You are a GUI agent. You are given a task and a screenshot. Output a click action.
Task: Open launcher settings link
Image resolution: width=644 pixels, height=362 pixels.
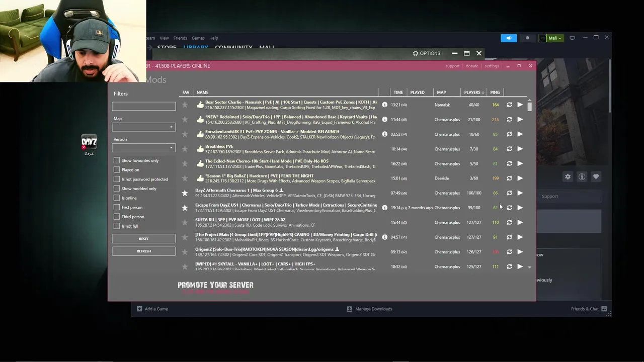pyautogui.click(x=492, y=66)
